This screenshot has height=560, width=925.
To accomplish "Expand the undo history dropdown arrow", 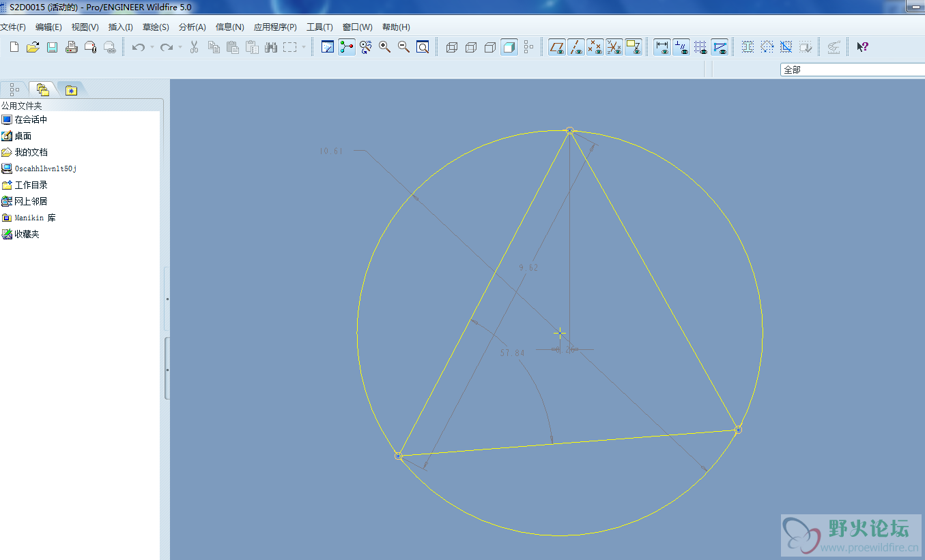I will [x=152, y=47].
